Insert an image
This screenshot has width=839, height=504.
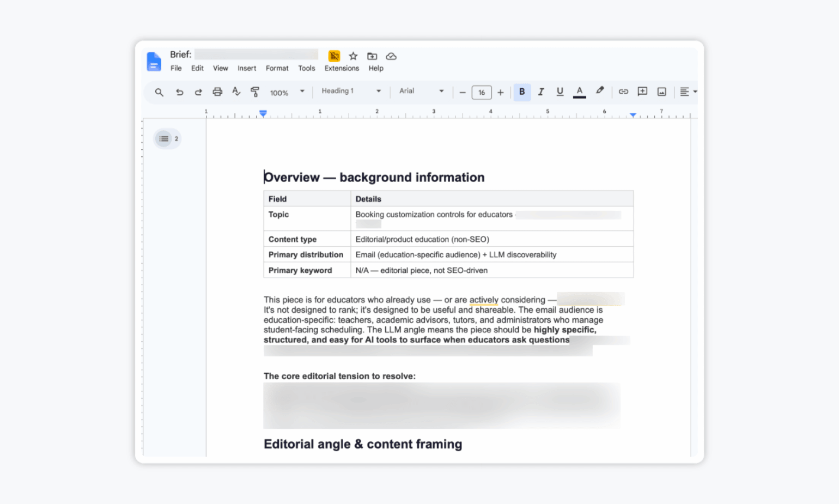tap(661, 92)
